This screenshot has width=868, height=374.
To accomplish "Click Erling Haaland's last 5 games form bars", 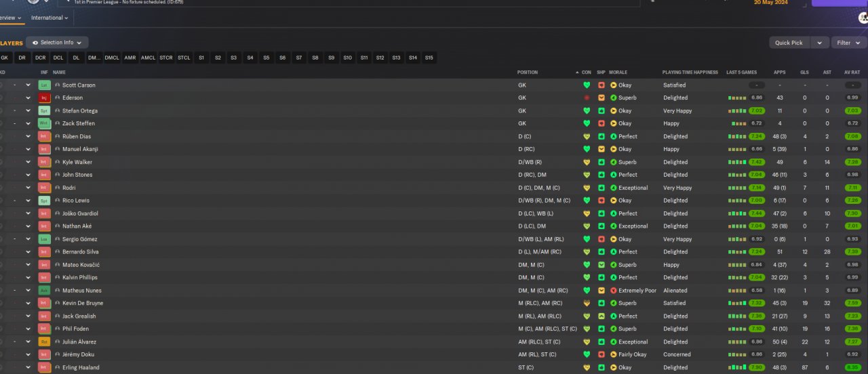I will pyautogui.click(x=738, y=368).
